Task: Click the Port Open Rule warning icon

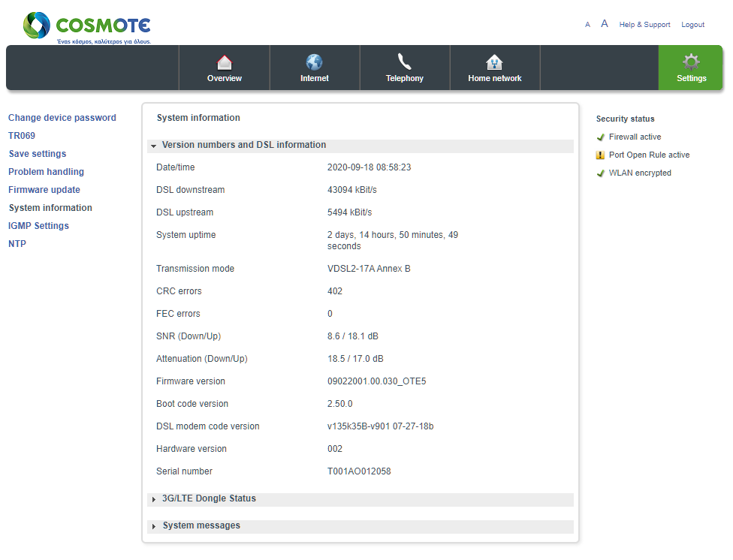Action: point(601,155)
